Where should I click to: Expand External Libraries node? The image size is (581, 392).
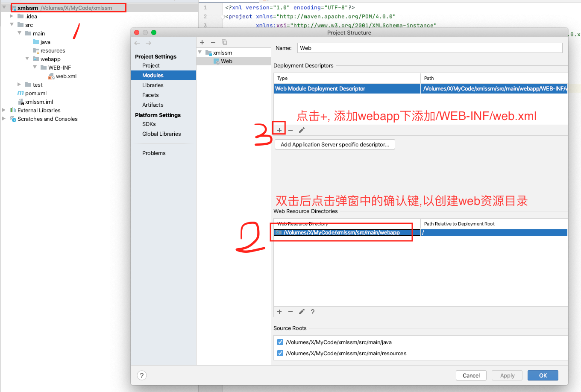4,110
